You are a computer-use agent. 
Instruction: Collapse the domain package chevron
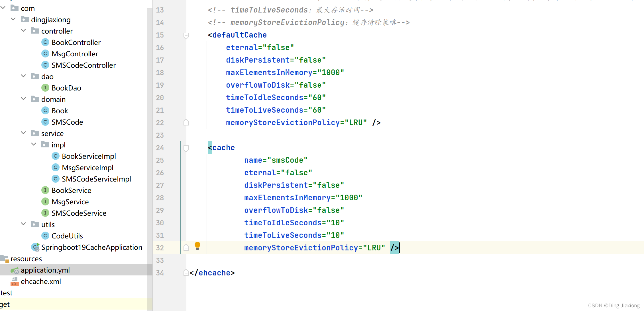coord(23,99)
